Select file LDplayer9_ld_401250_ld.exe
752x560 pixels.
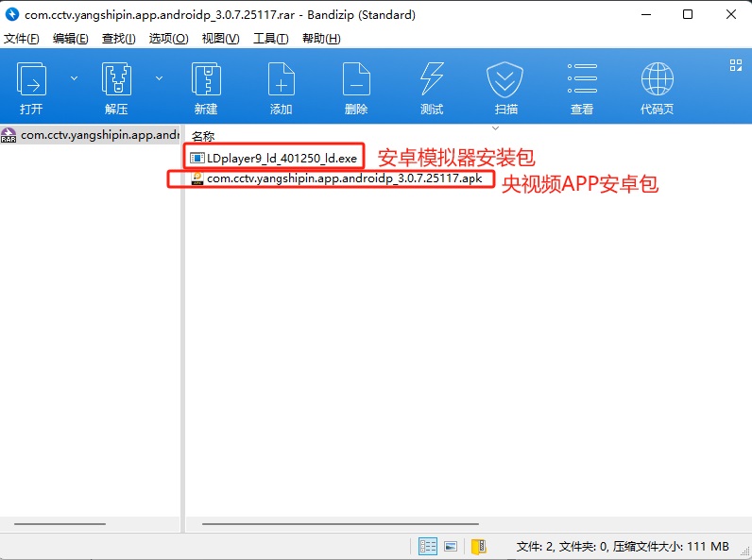point(274,159)
